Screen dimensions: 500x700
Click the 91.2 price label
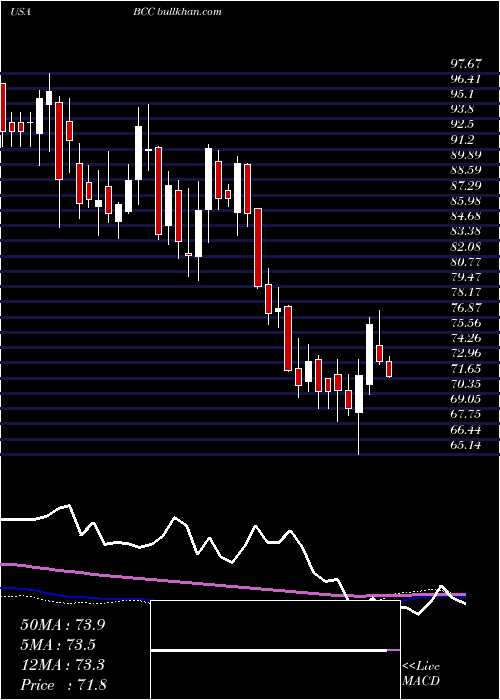coord(462,140)
